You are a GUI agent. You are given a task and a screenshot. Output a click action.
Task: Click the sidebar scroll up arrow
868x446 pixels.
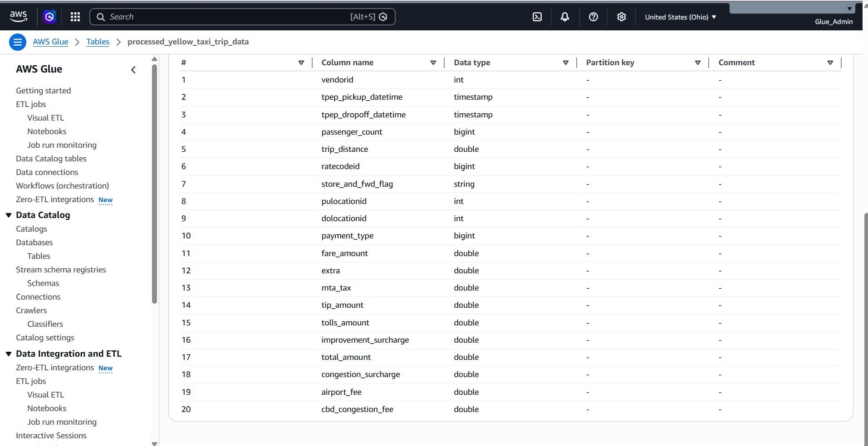[x=154, y=59]
